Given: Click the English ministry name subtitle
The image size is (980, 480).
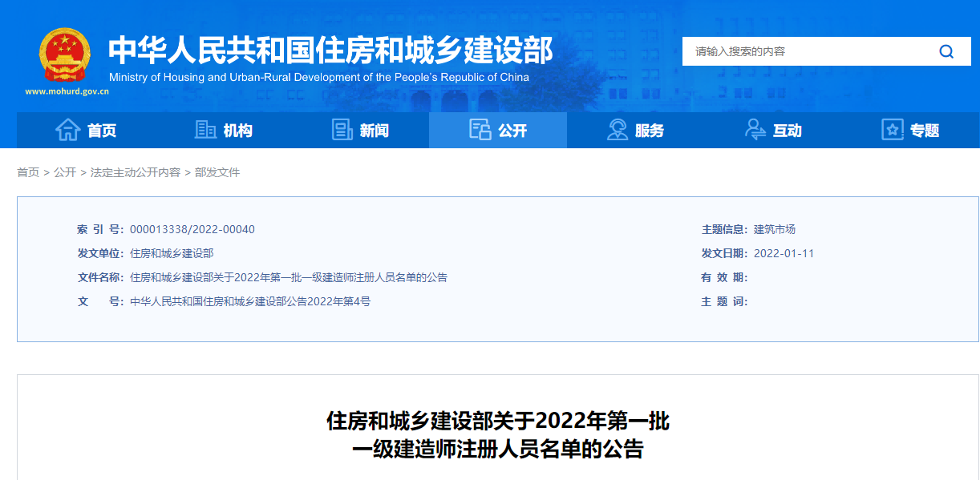Looking at the screenshot, I should pos(319,77).
